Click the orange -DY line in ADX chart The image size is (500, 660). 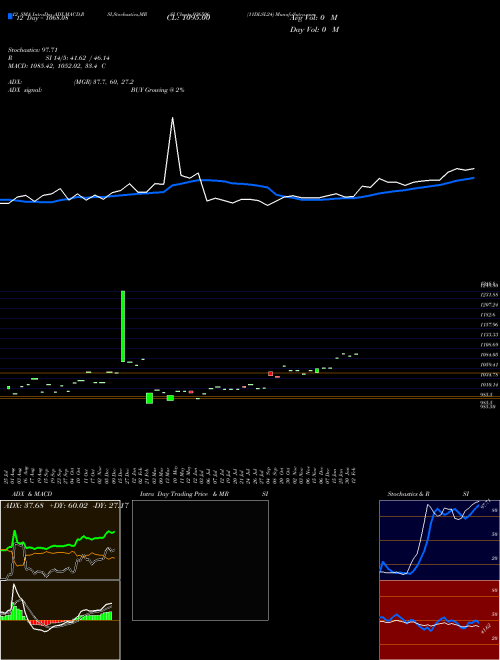click(x=63, y=554)
